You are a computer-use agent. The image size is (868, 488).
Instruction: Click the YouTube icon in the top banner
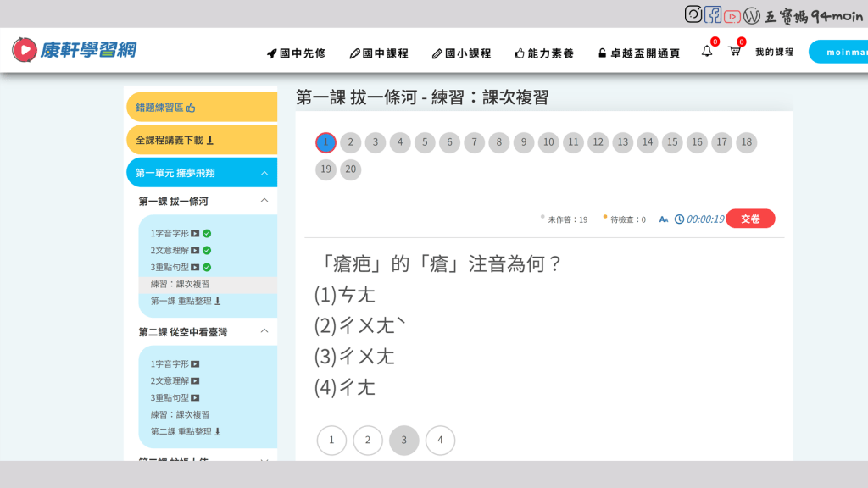pos(732,15)
